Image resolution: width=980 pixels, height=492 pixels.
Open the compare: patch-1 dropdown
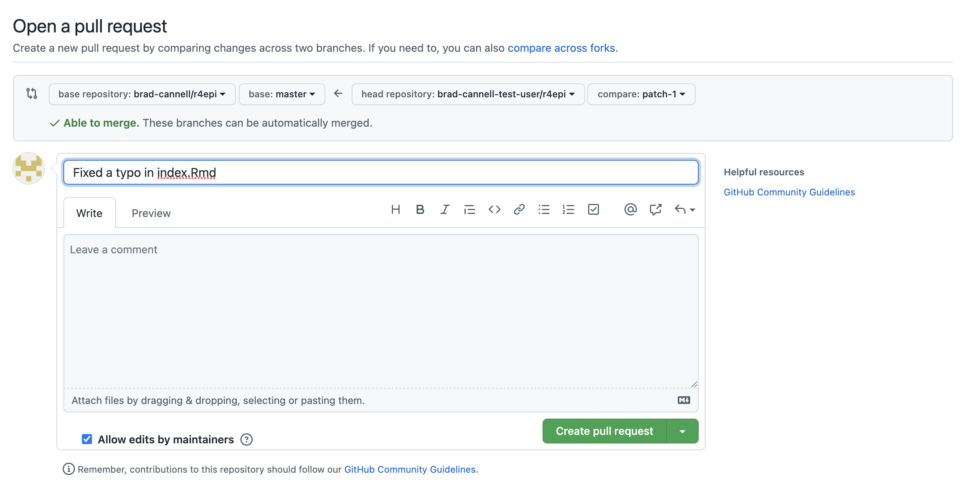pyautogui.click(x=641, y=94)
